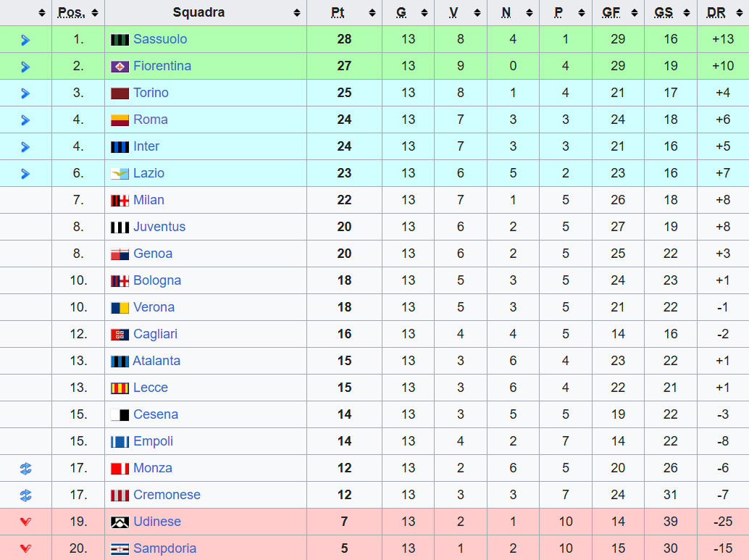Sort the table by DR column
The height and width of the screenshot is (560, 749).
pyautogui.click(x=723, y=13)
